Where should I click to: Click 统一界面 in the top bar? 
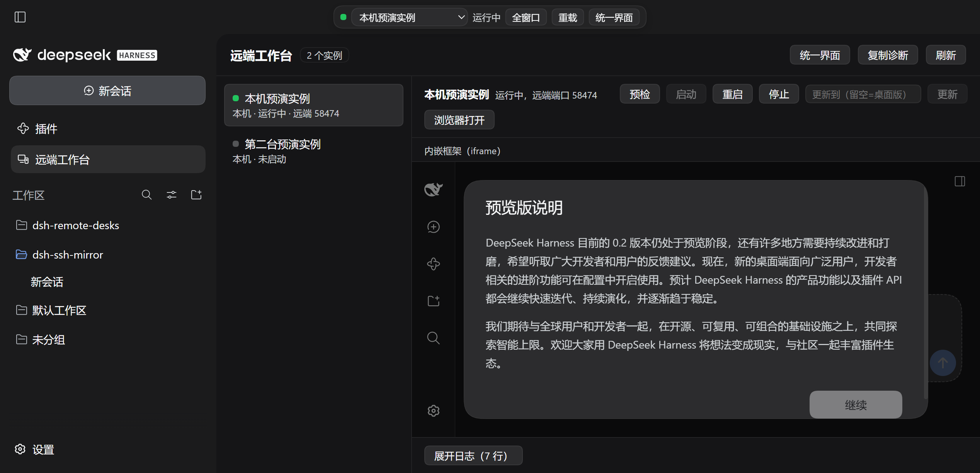(614, 17)
